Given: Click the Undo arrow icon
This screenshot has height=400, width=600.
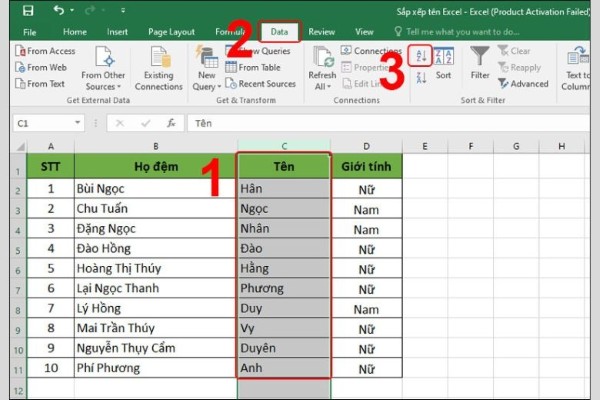Looking at the screenshot, I should coord(58,12).
